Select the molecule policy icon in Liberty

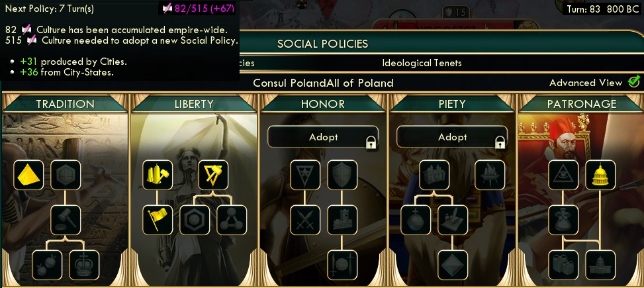tap(232, 220)
